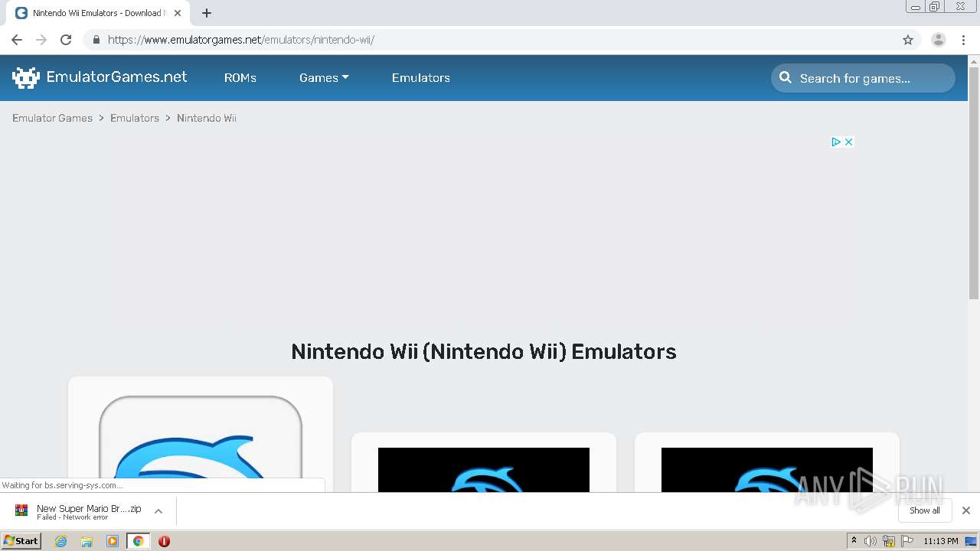980x551 pixels.
Task: Open the ROMs menu item
Action: coord(240,78)
